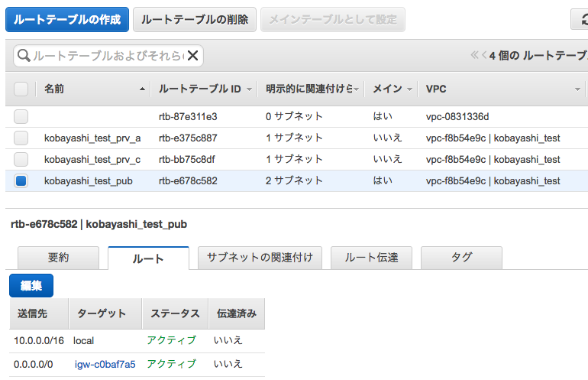Click アクティブ status for 10.0.0.0/16
Viewport: 588px width, 380px height.
coord(172,340)
